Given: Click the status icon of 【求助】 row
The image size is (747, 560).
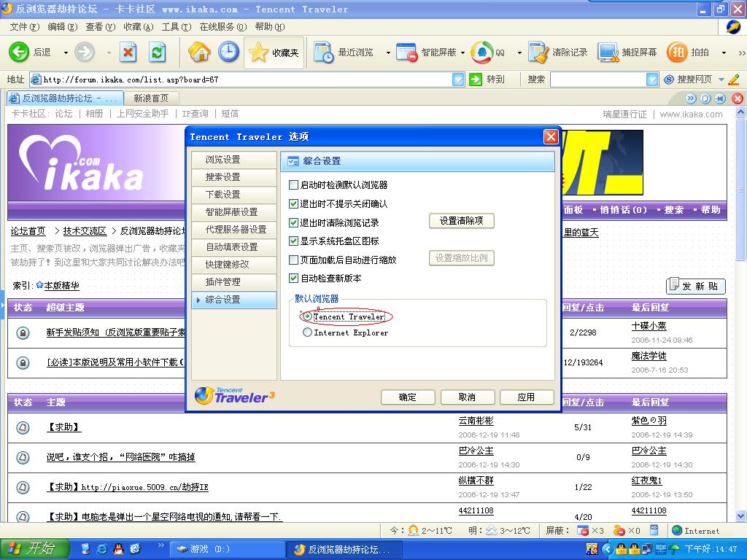Looking at the screenshot, I should click(23, 427).
